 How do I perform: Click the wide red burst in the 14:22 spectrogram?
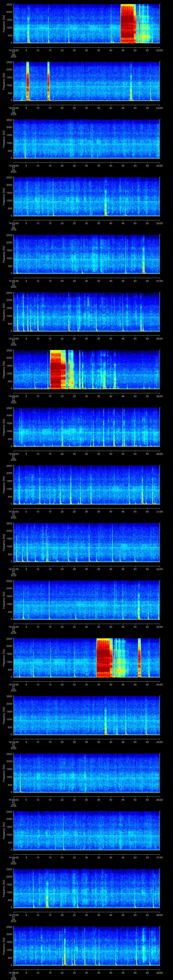coord(128,24)
